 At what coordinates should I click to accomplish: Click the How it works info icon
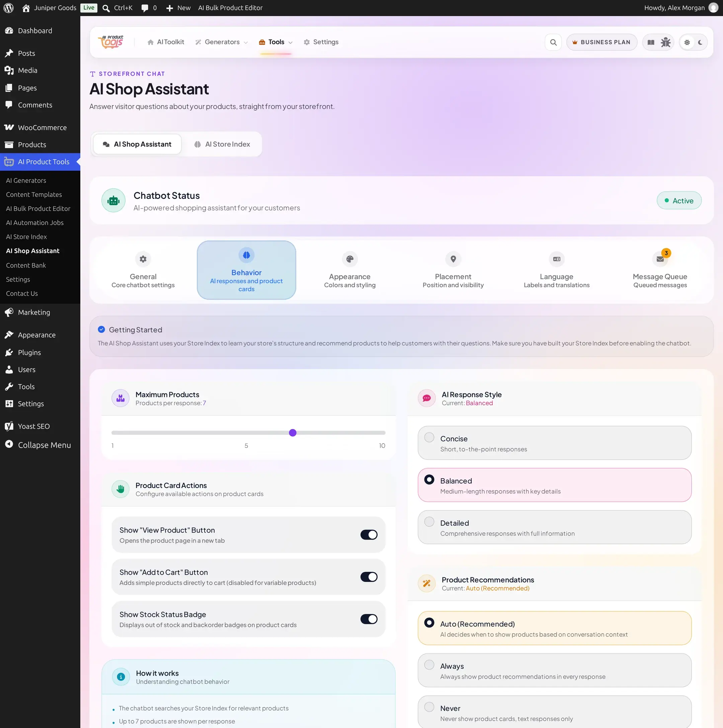[x=121, y=676]
